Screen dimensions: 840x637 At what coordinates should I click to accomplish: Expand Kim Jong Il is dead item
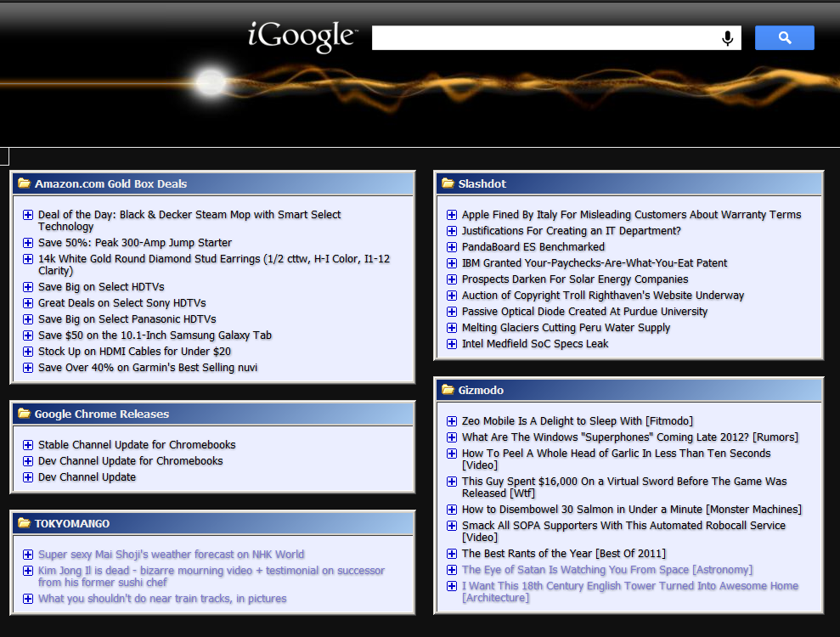point(28,571)
